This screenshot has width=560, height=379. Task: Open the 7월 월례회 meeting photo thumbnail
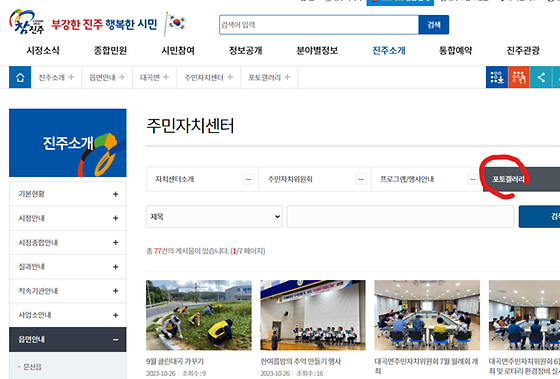tap(427, 315)
